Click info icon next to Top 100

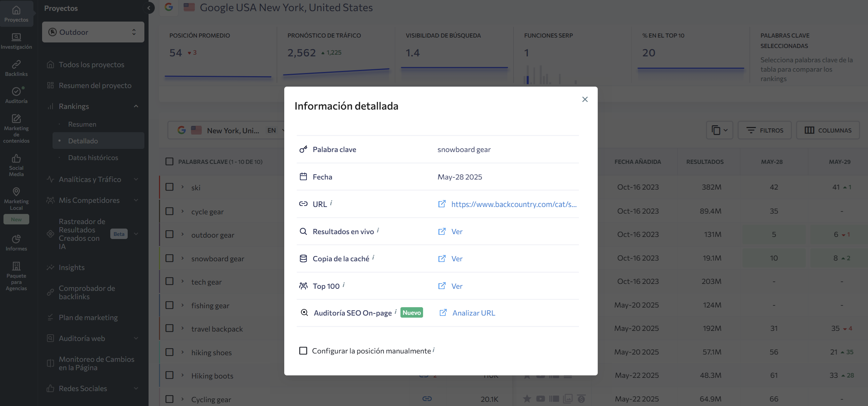point(344,285)
